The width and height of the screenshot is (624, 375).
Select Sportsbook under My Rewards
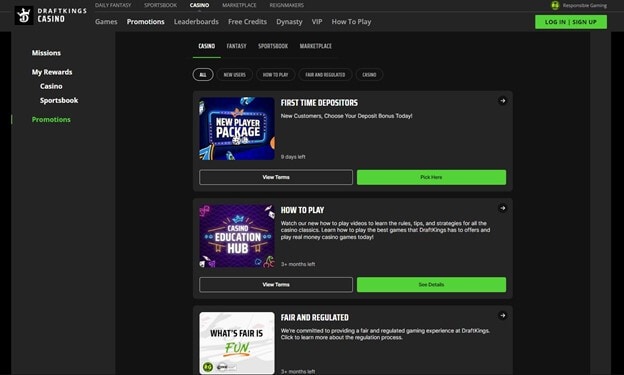click(x=59, y=100)
